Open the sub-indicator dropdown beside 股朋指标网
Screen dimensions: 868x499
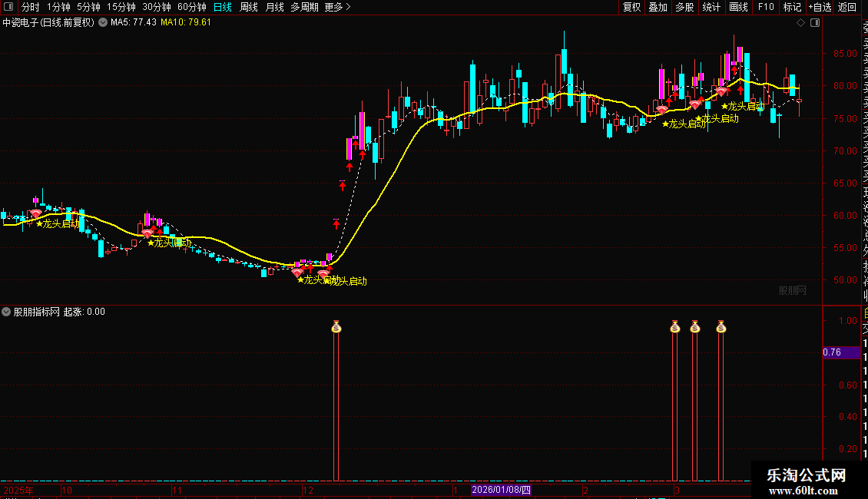[x=6, y=312]
